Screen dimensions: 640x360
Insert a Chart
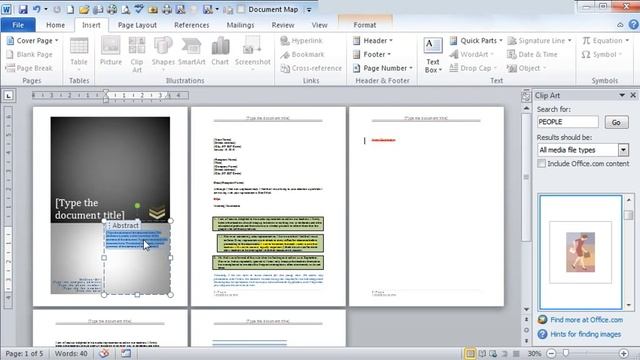click(220, 51)
